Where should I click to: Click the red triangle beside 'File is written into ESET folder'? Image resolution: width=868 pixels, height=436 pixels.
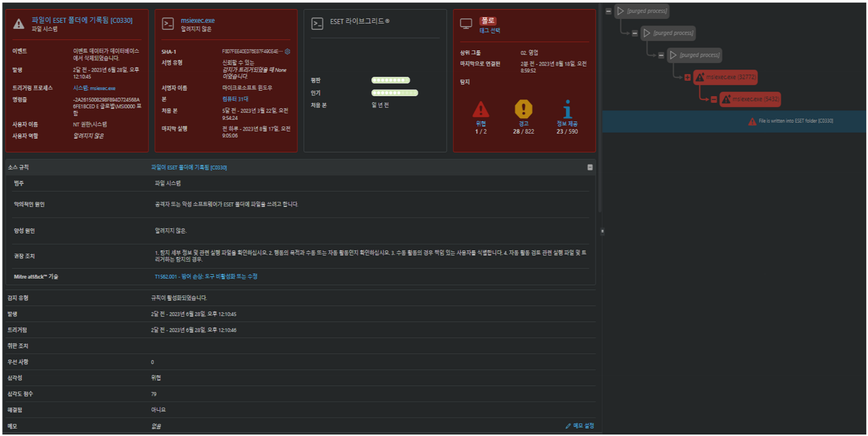tap(752, 121)
